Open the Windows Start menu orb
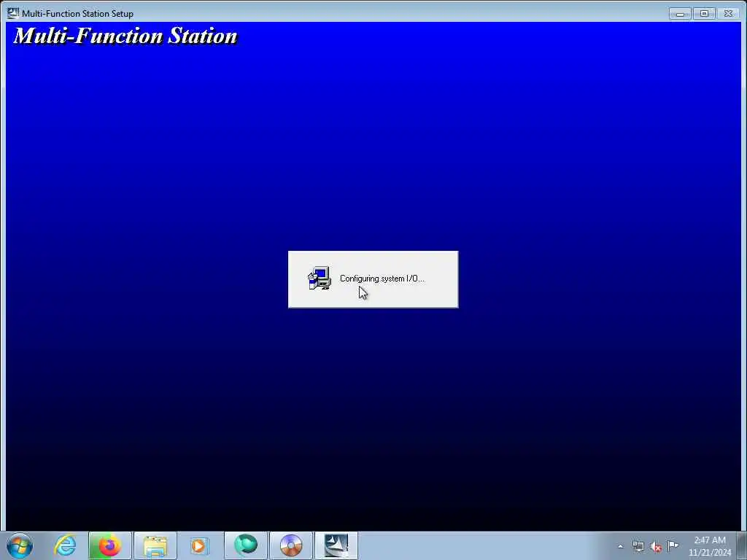 click(20, 545)
